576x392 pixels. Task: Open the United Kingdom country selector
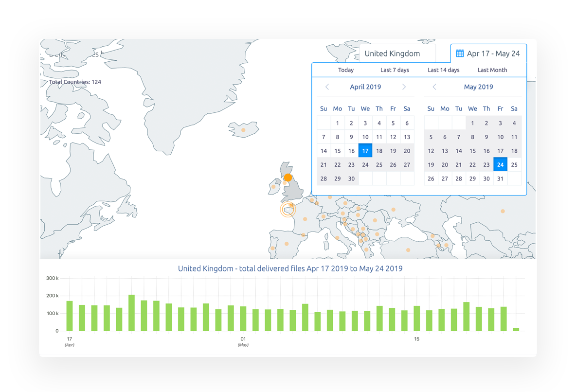tap(397, 53)
